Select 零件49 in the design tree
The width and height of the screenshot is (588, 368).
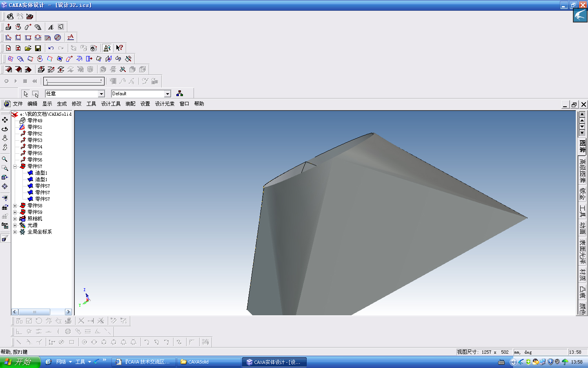click(x=35, y=121)
